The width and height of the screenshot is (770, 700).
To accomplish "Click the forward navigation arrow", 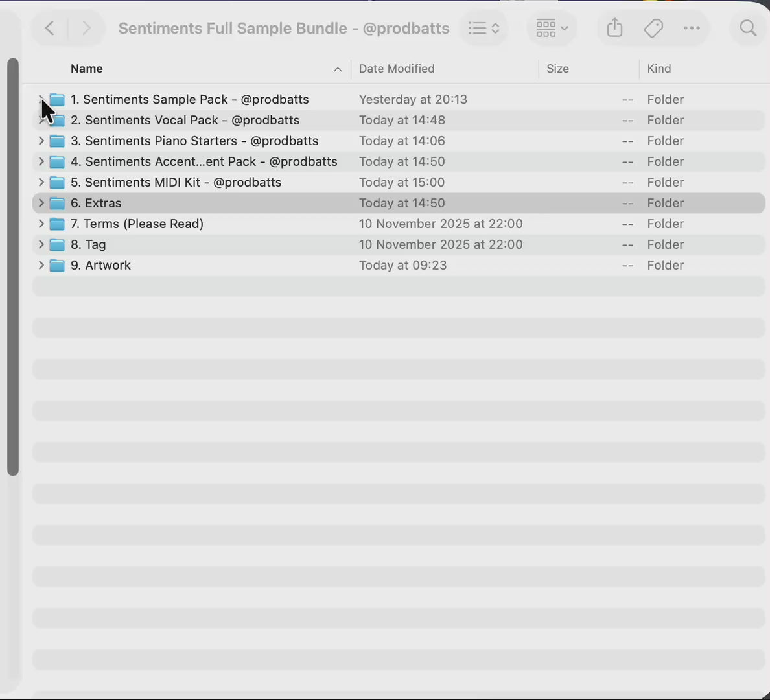I will click(x=86, y=29).
